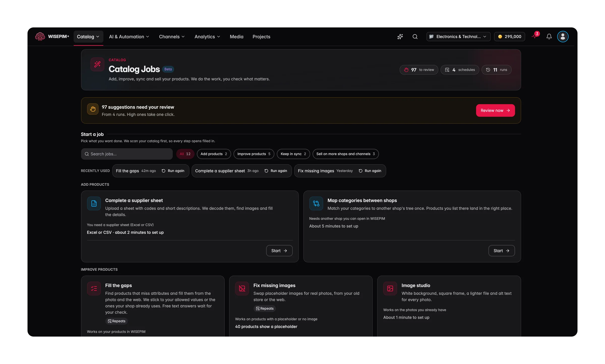Screen dimensions: 605x364
Task: Click the Image studio icon
Action: point(390,288)
